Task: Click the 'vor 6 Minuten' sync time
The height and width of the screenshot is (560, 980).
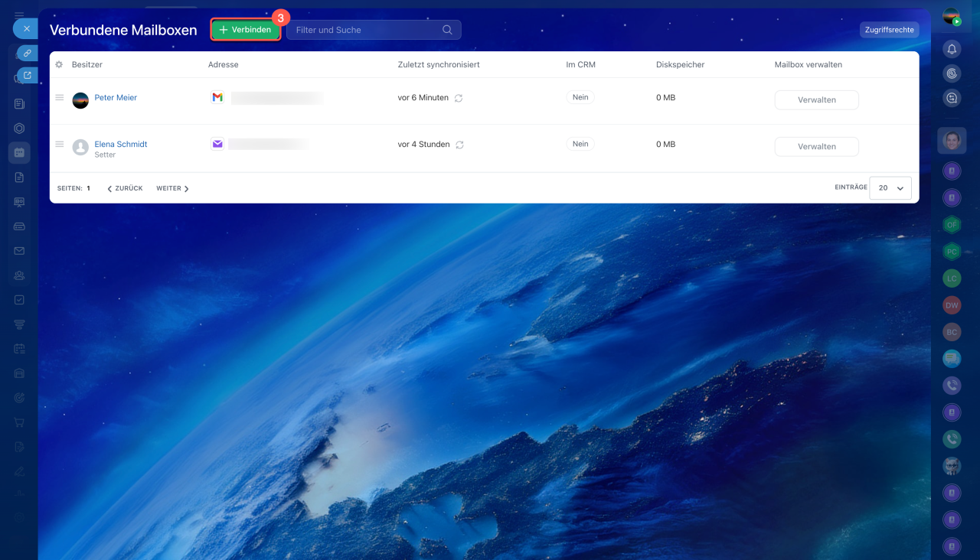Action: coord(423,98)
